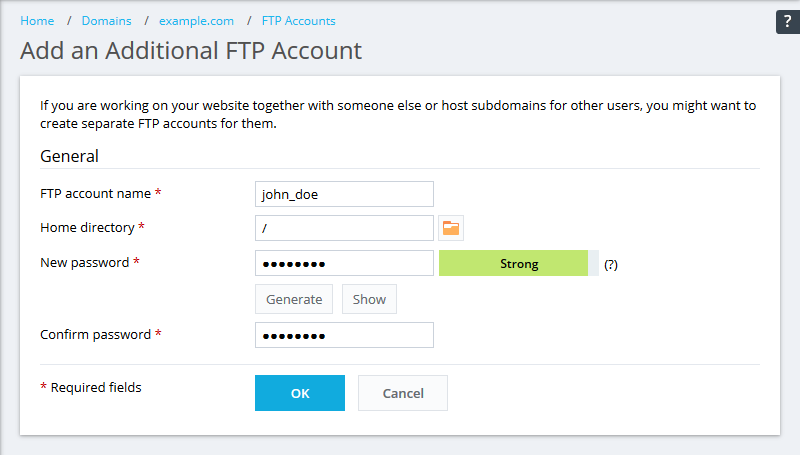
Task: Focus the FTP account name field
Action: (x=344, y=194)
